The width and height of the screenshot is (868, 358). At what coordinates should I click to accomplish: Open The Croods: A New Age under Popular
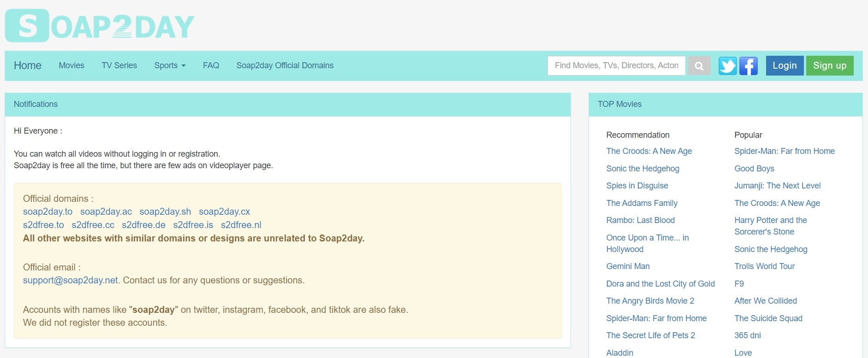click(x=777, y=203)
